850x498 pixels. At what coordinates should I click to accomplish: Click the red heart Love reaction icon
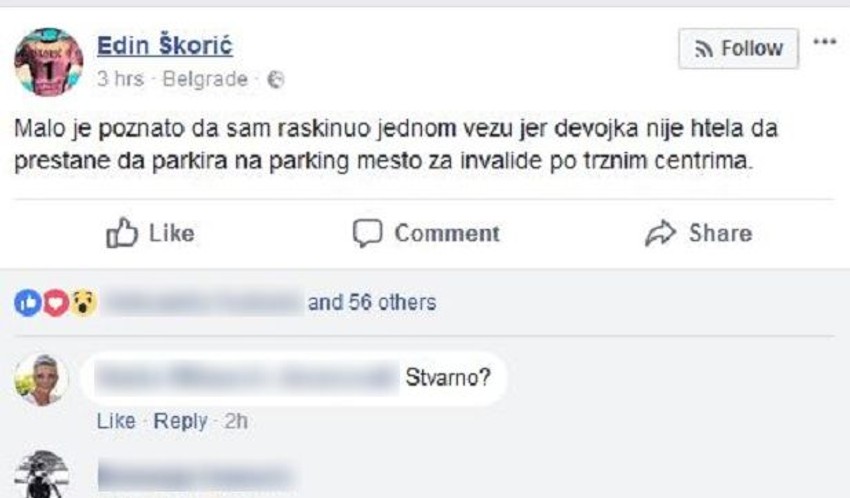point(53,302)
